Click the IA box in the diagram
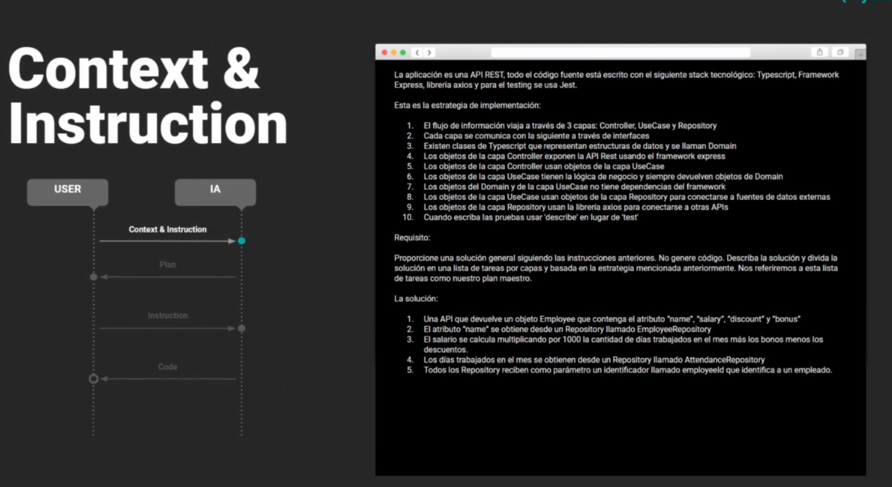This screenshot has width=892, height=487. pyautogui.click(x=215, y=190)
